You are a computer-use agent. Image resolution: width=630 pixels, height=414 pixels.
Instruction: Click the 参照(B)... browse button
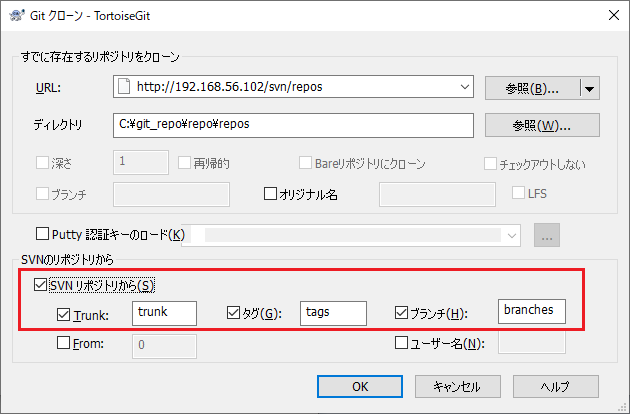pos(532,88)
